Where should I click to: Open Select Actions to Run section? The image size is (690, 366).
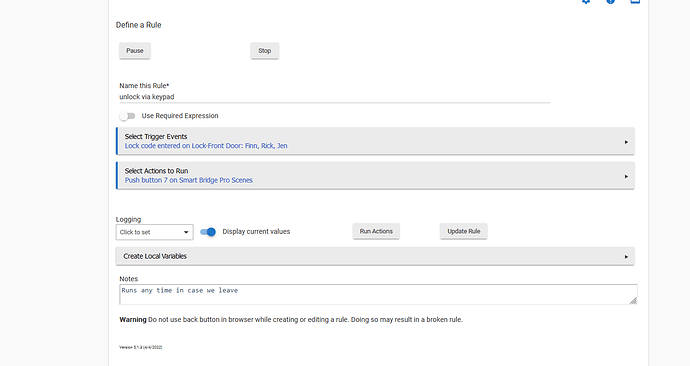375,176
